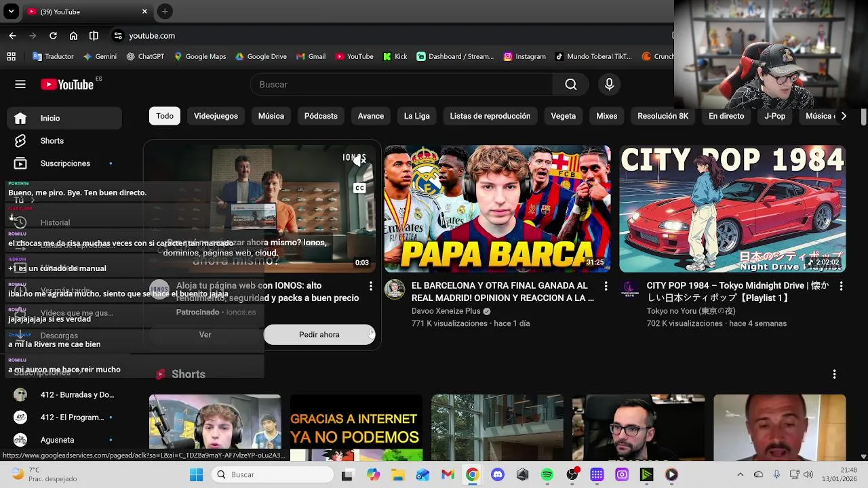Open the ChatGPT bookmark
The width and height of the screenshot is (868, 488).
point(145,56)
